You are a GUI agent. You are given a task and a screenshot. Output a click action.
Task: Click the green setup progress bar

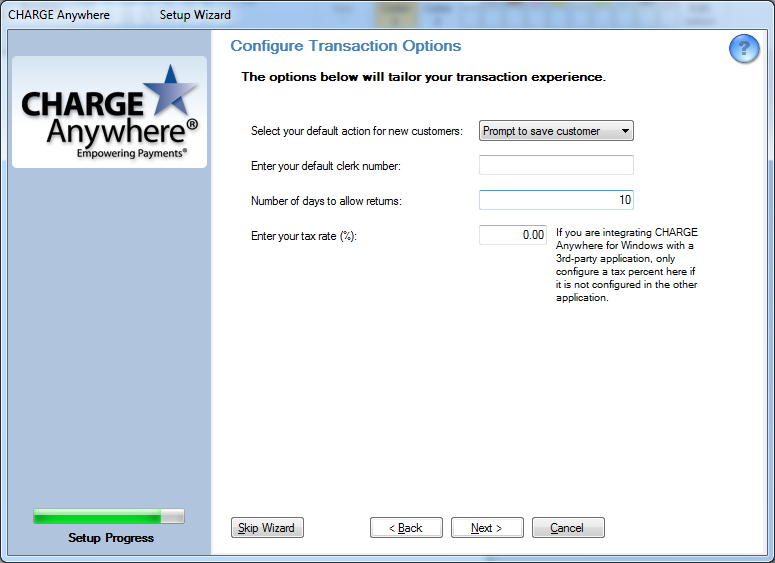pos(109,516)
